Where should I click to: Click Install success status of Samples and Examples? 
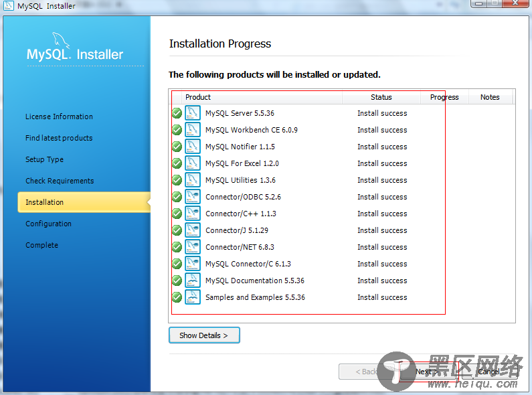[x=382, y=297]
